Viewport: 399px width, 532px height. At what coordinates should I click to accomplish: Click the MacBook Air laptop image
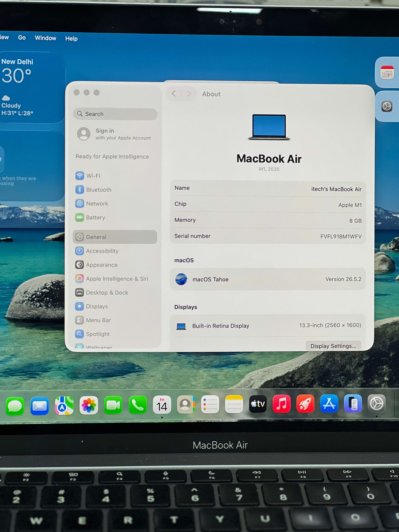[269, 127]
